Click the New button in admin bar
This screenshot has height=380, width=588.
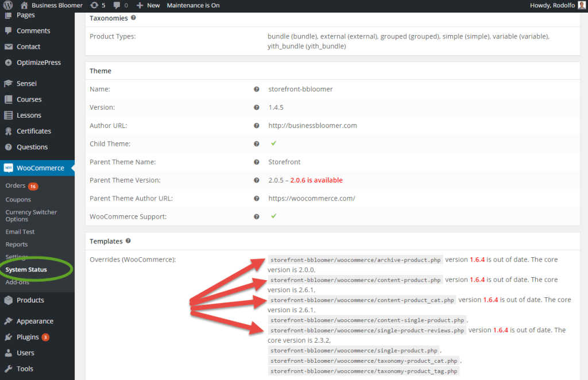tap(148, 5)
